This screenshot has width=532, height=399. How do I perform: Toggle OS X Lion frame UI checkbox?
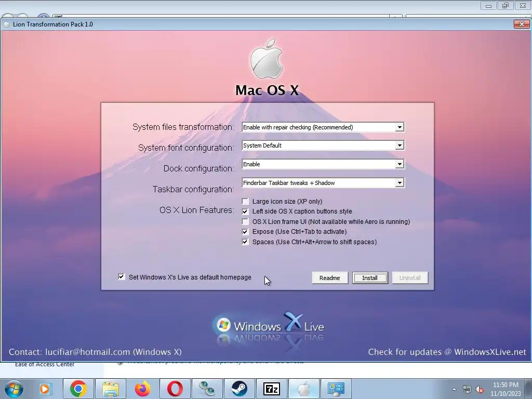(245, 221)
